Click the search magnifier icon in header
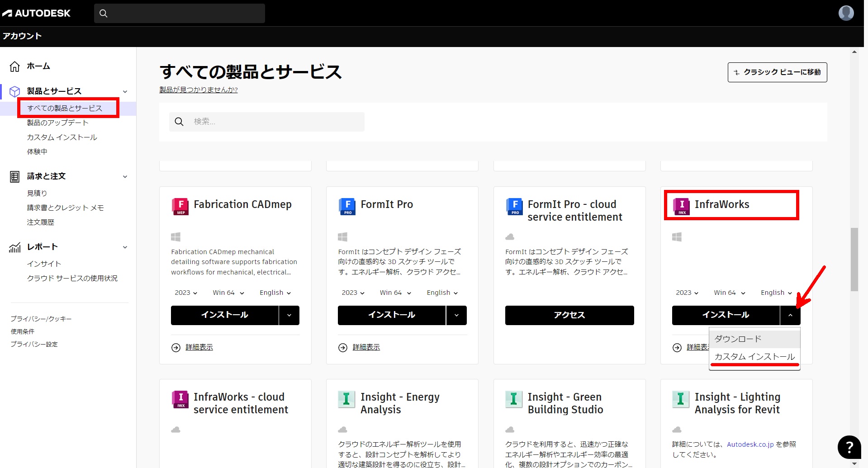The image size is (868, 468). (x=104, y=14)
